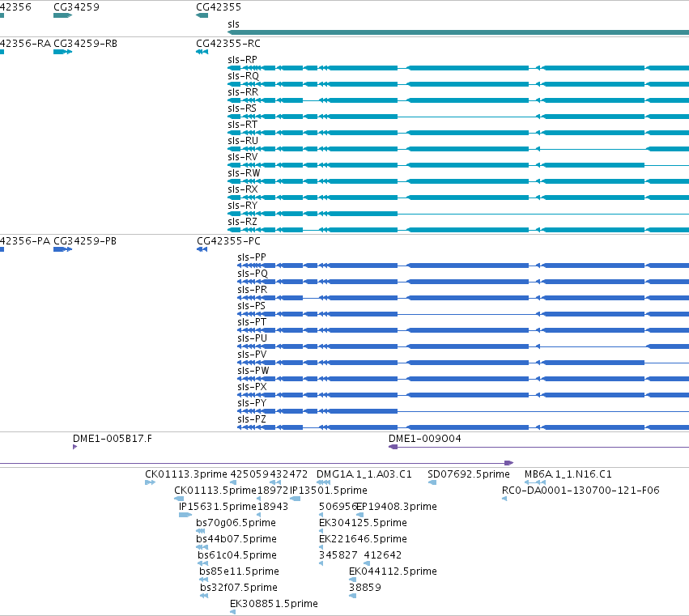Select the sls-PZ protein label

[251, 419]
